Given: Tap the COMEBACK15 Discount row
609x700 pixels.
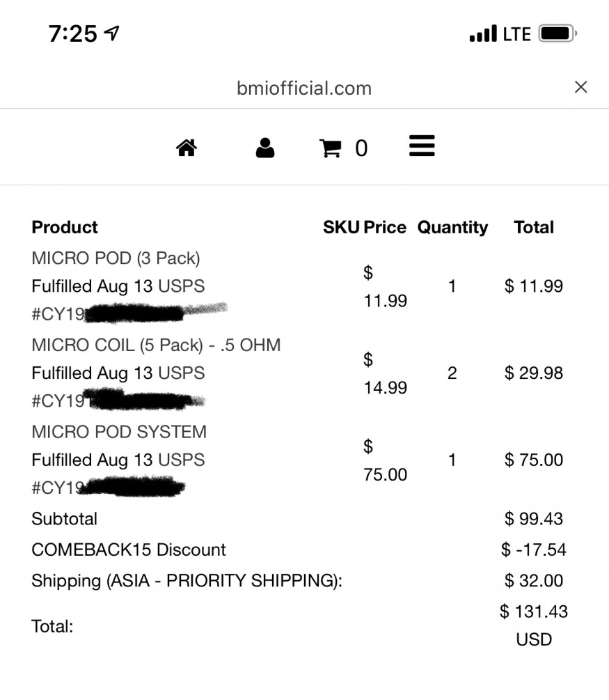Looking at the screenshot, I should click(129, 550).
